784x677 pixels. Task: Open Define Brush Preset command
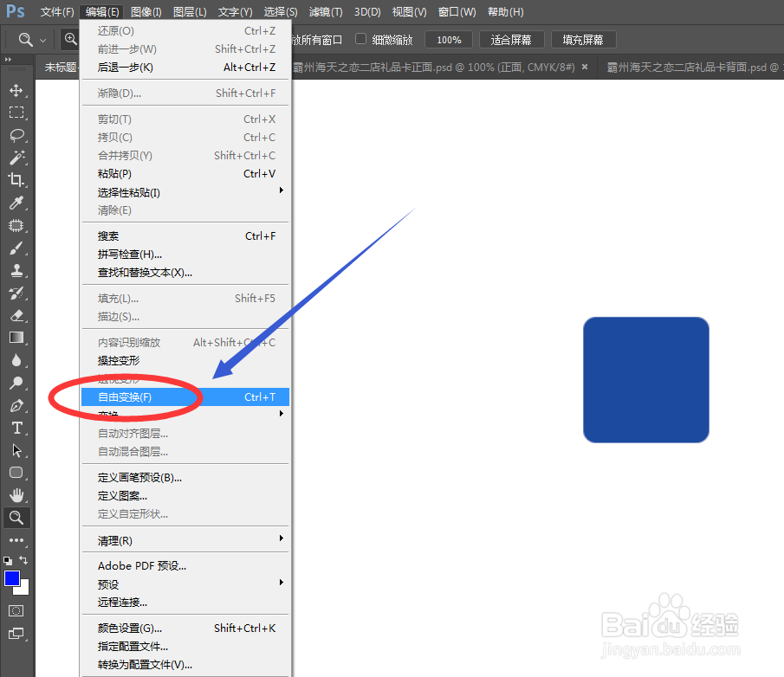coord(185,477)
